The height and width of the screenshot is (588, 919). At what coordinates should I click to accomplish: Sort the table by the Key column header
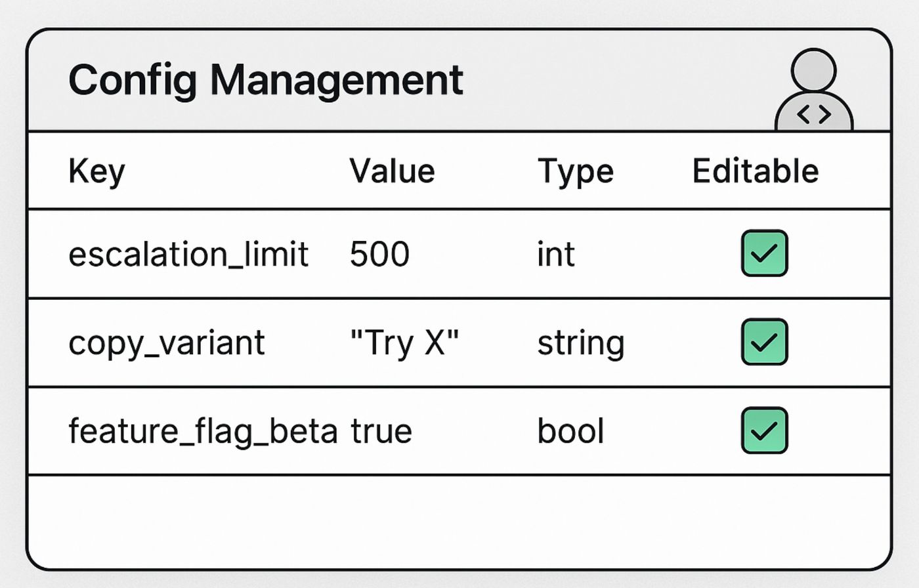coord(96,172)
